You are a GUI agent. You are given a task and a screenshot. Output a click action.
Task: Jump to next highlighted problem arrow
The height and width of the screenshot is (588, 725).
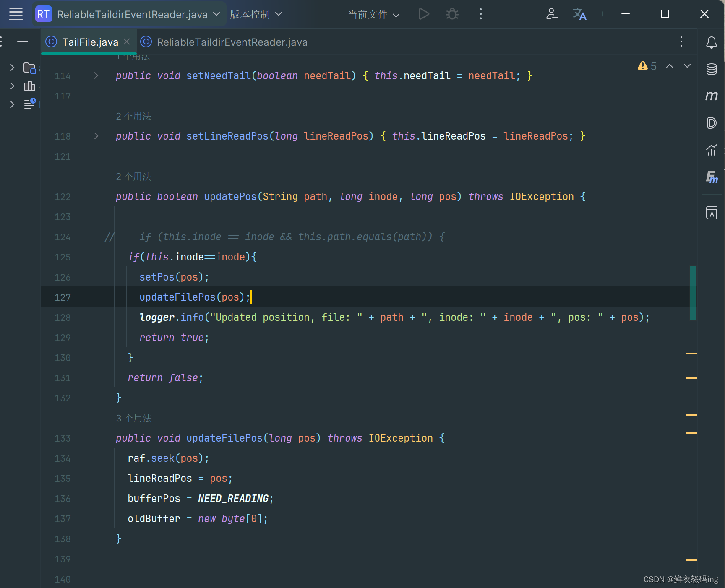pos(687,66)
